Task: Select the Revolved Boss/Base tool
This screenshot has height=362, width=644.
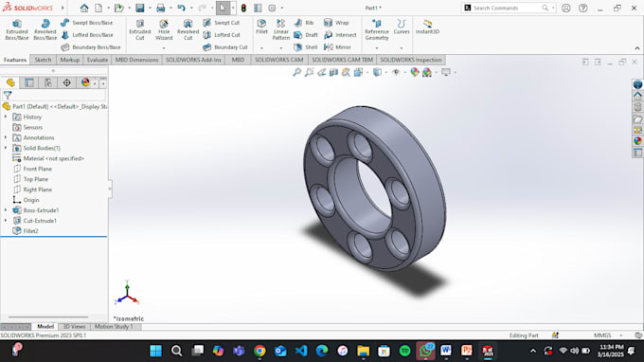Action: [x=45, y=29]
